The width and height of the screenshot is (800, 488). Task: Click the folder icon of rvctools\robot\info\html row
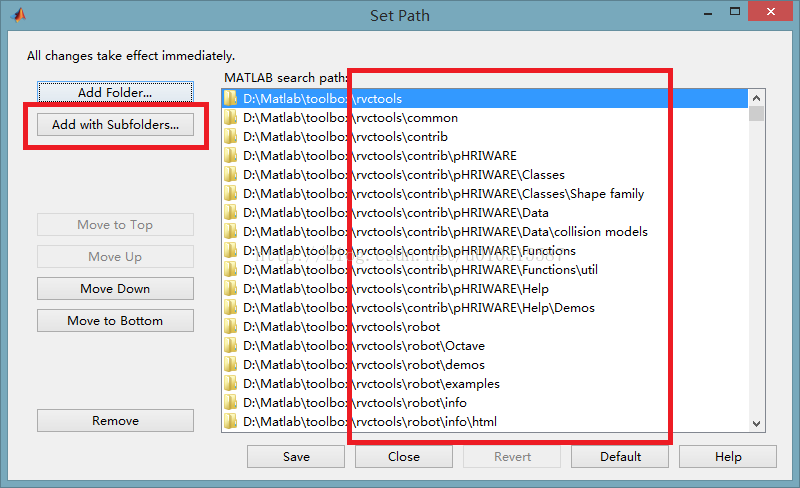(x=231, y=422)
